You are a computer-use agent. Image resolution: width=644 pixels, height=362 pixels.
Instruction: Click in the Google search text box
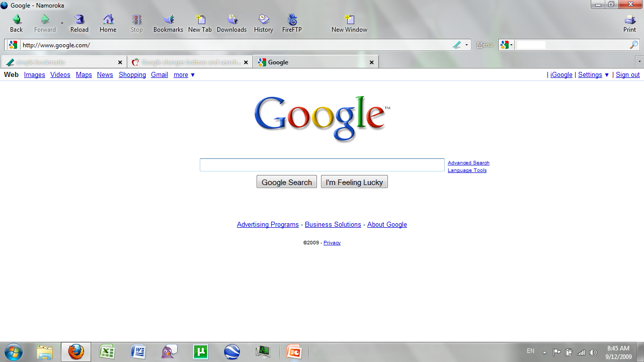pos(322,165)
